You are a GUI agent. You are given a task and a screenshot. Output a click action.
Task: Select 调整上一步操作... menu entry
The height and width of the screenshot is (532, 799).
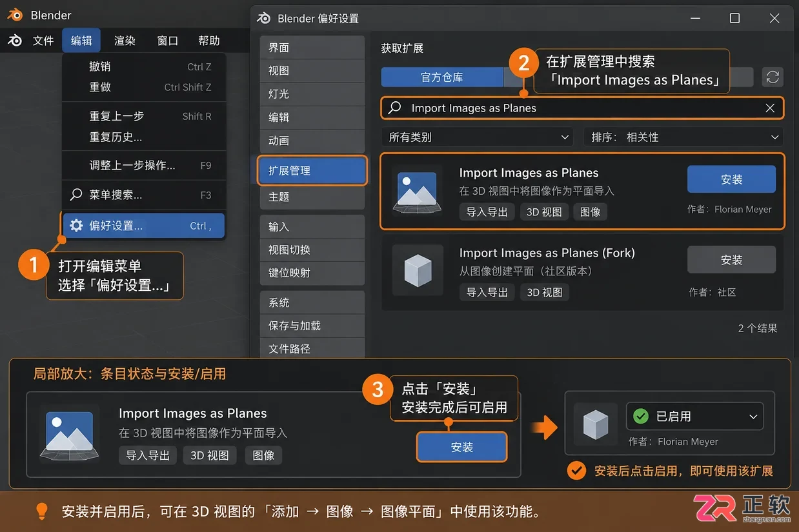tap(144, 165)
